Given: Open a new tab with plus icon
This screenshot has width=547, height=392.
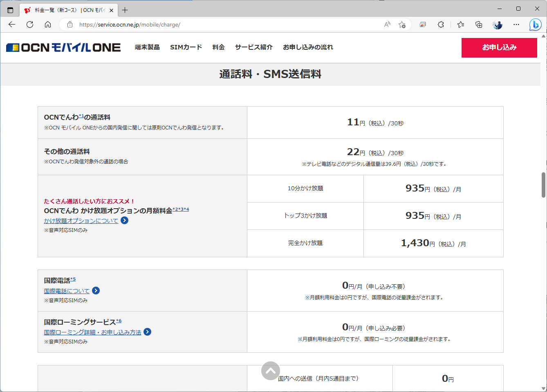Looking at the screenshot, I should pyautogui.click(x=125, y=10).
